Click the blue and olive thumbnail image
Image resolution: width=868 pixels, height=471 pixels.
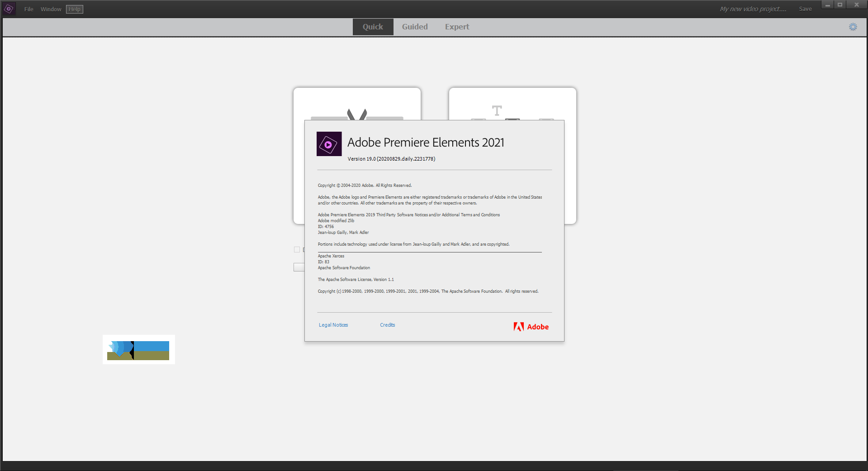click(138, 349)
